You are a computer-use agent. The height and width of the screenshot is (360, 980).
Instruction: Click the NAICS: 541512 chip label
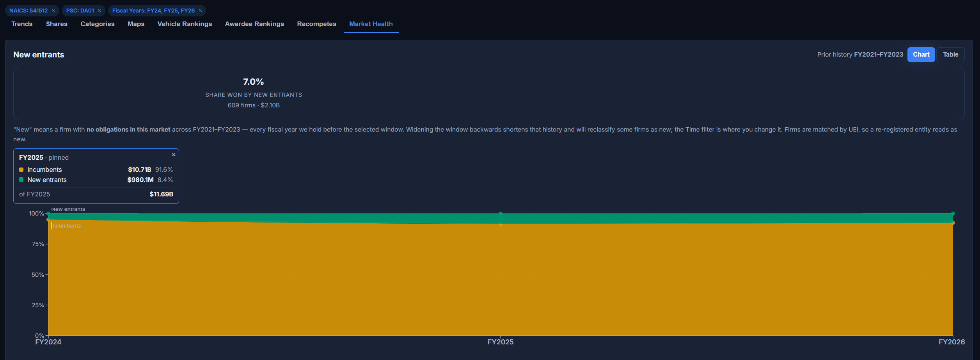(x=28, y=11)
